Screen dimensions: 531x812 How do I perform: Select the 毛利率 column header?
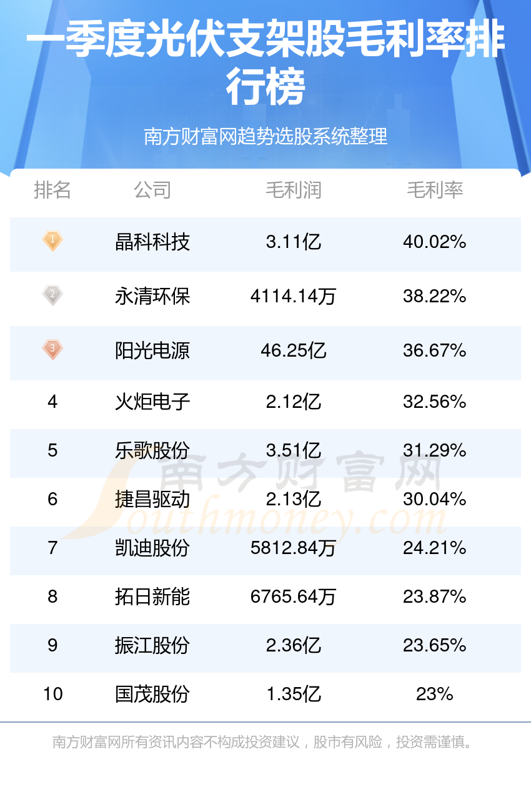tap(435, 190)
